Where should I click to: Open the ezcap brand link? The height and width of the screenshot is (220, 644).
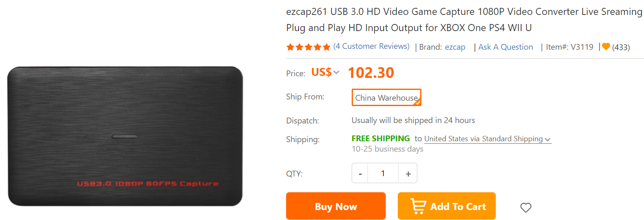pyautogui.click(x=455, y=47)
